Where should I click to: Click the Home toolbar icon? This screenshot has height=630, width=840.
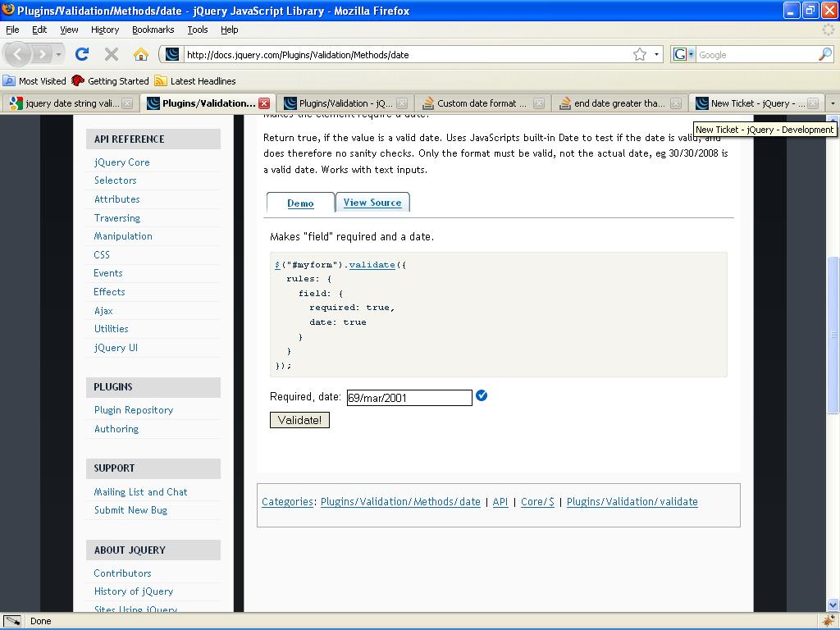[141, 55]
